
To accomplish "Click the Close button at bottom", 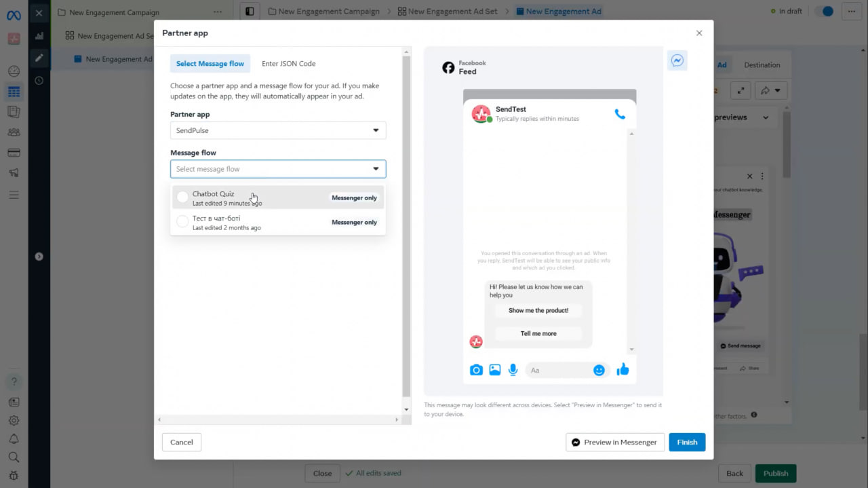I will [x=322, y=473].
